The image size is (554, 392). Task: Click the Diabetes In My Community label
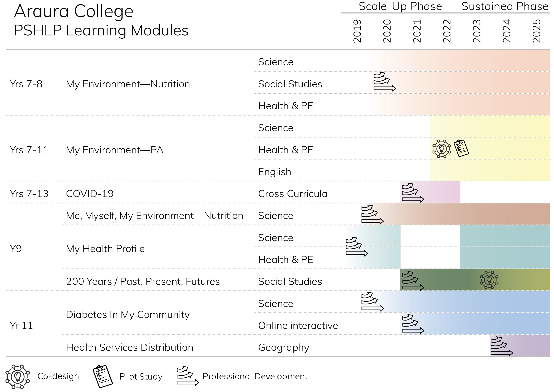[128, 315]
